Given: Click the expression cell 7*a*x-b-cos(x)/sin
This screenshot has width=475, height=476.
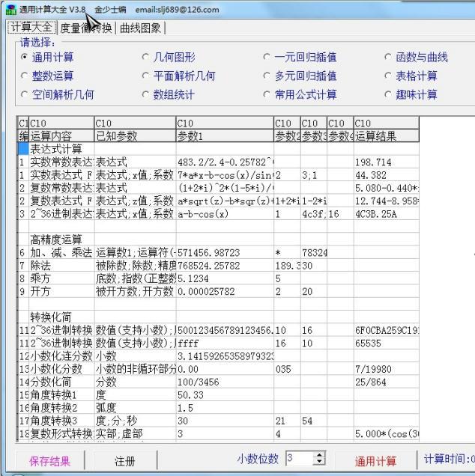Looking at the screenshot, I should point(225,175).
